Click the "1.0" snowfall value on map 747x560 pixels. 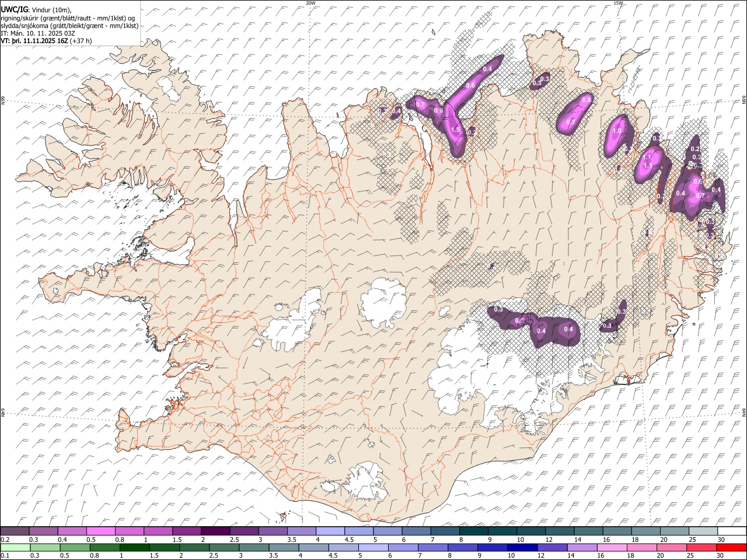[617, 131]
